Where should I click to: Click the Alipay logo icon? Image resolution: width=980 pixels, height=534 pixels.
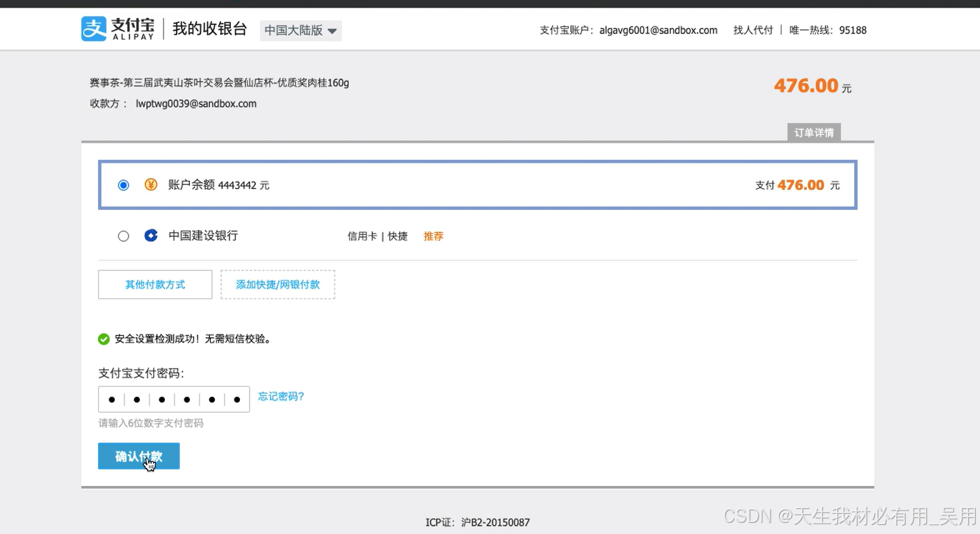[94, 29]
